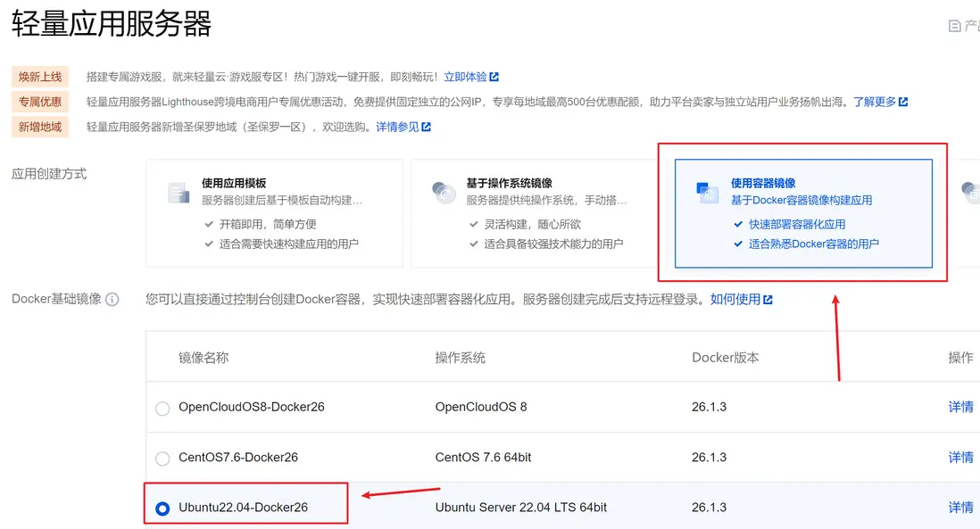Click the 专属优惠 tag
Viewport: 980px width, 529px height.
40,102
